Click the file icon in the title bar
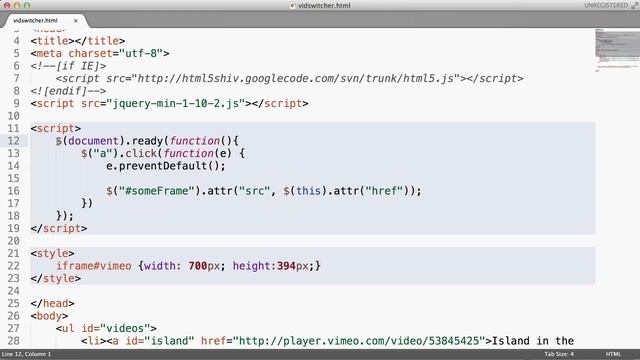 click(292, 5)
